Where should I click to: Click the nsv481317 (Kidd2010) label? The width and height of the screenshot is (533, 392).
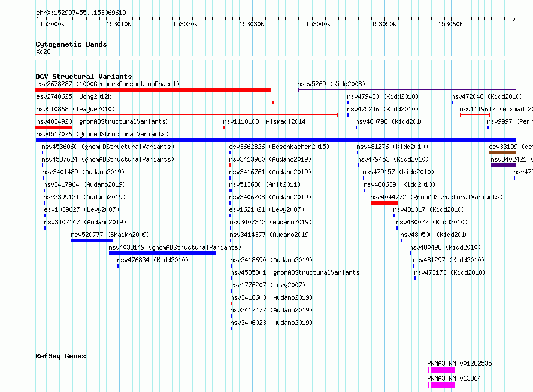tap(429, 209)
